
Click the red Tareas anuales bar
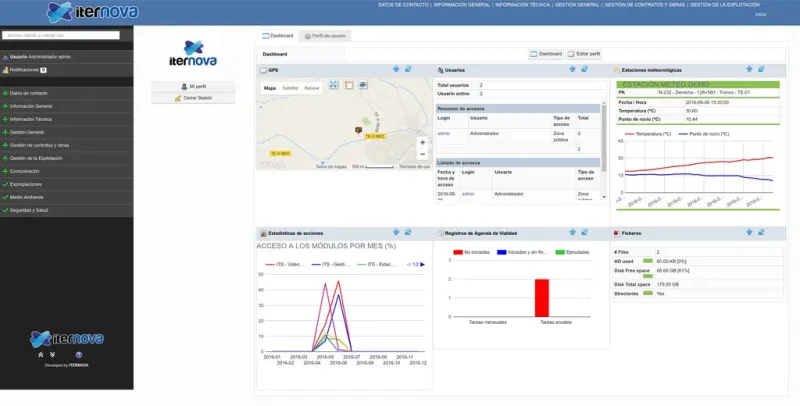541,298
